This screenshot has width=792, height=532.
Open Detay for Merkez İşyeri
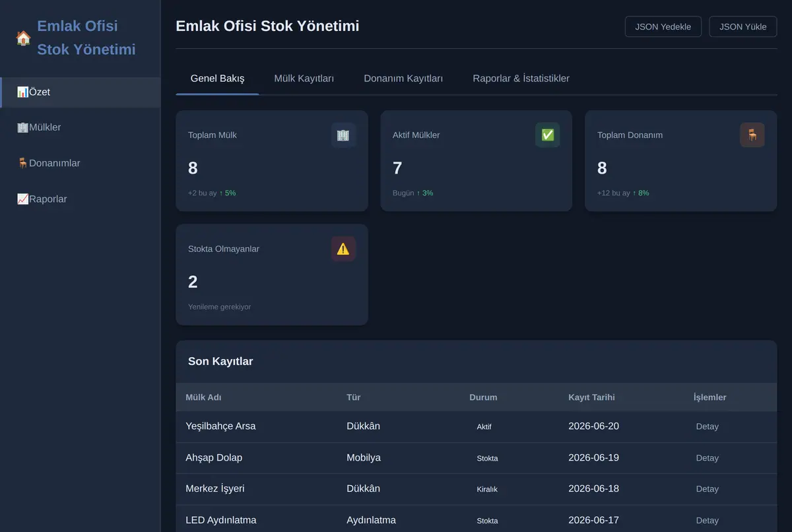tap(708, 489)
